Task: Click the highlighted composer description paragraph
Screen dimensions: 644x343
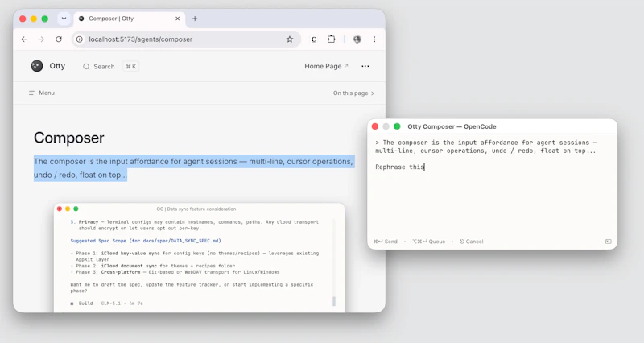Action: 193,168
